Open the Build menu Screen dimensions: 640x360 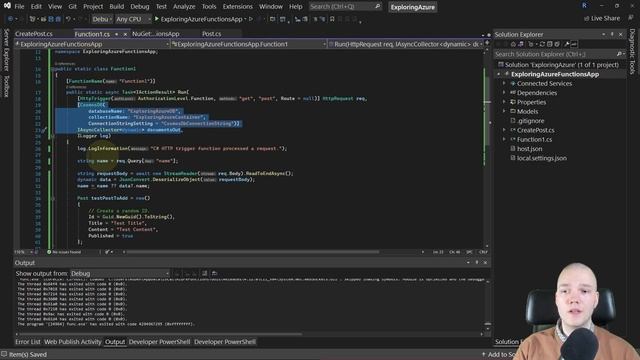point(116,7)
